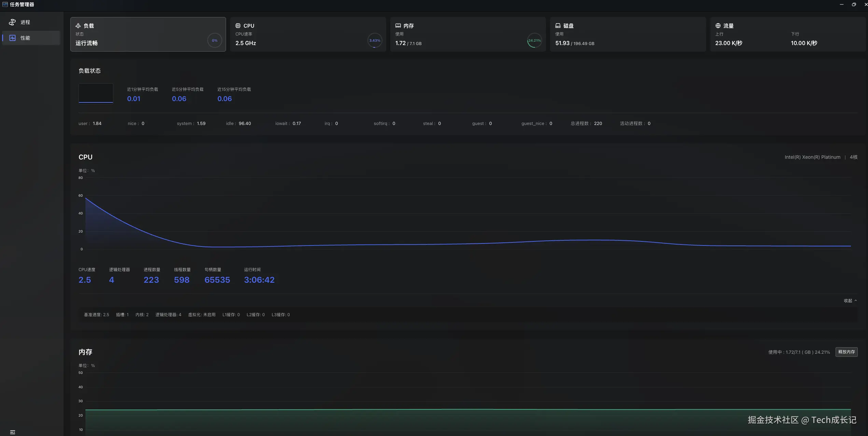This screenshot has height=436, width=868.
Task: Restore down the window
Action: [x=854, y=4]
